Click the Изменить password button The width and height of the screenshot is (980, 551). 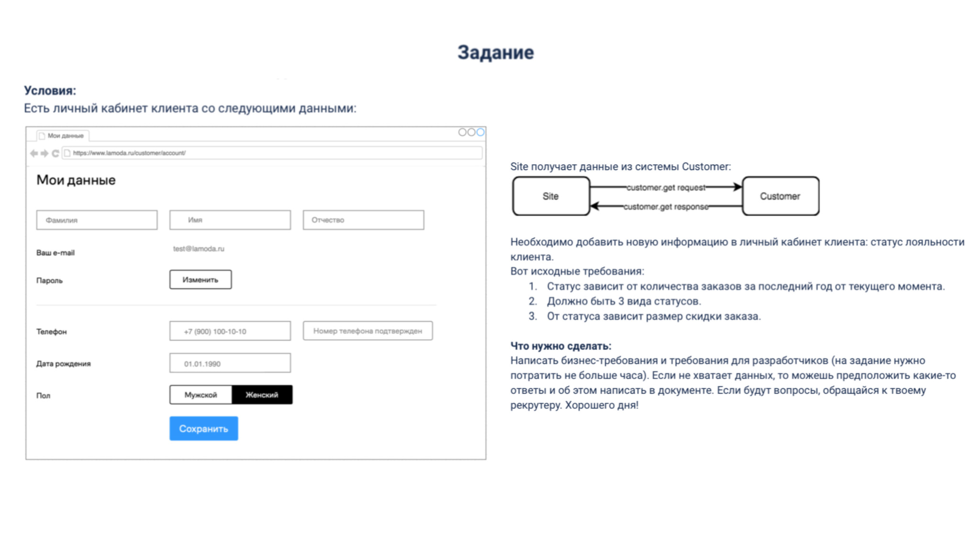pos(200,280)
